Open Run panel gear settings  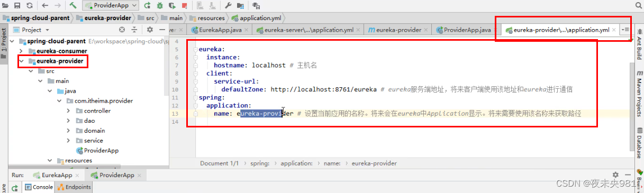(x=615, y=175)
